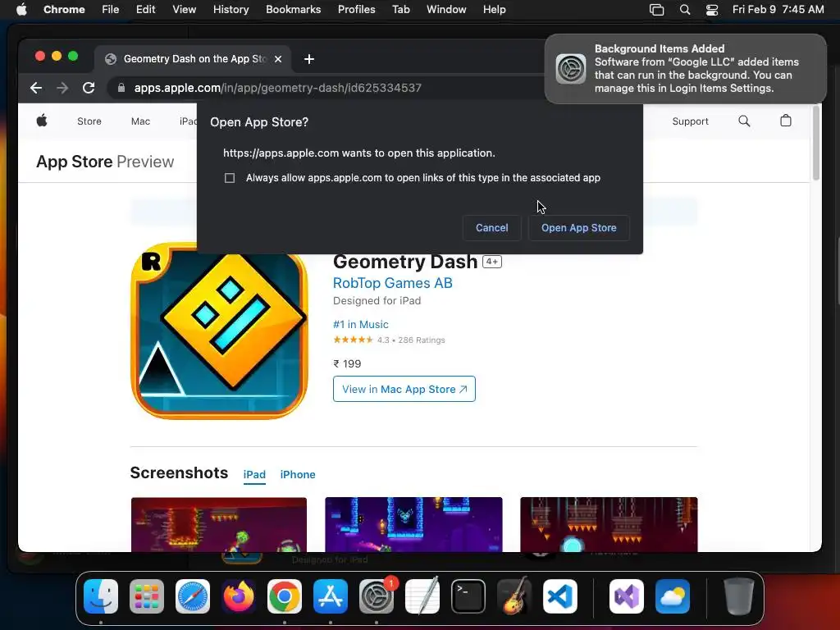Open TextEdit from the Dock
This screenshot has height=630, width=840.
[422, 596]
